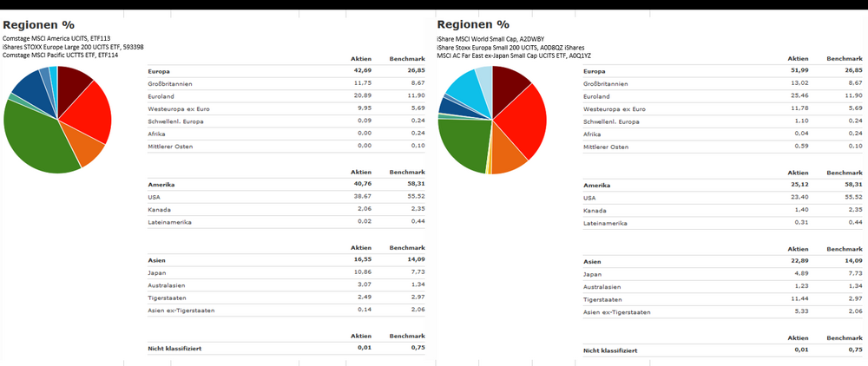Click the Amerika heading next to 25,12
Viewport: 868px width, 366px height.
tap(595, 186)
